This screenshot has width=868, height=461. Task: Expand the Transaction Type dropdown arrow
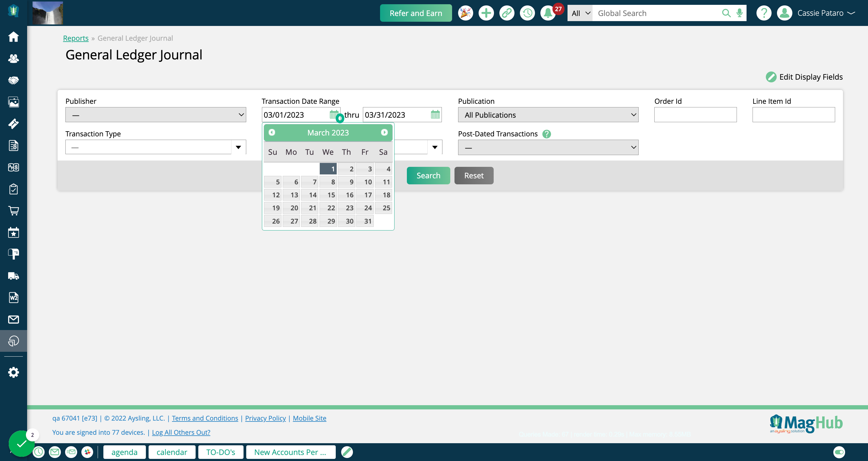coord(238,147)
